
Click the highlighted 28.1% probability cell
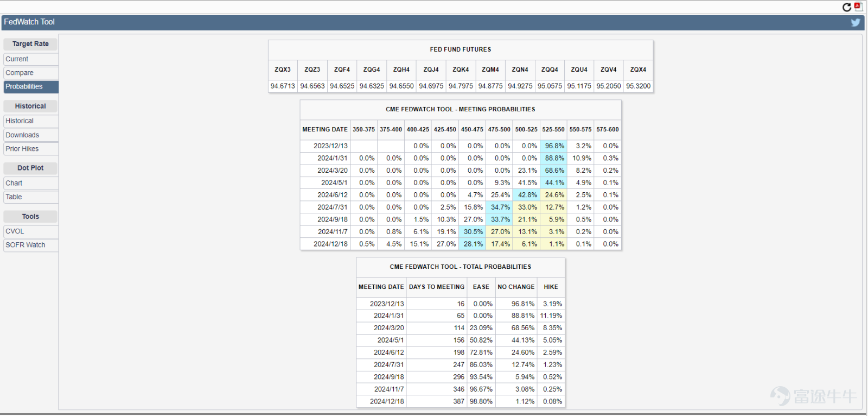click(472, 244)
